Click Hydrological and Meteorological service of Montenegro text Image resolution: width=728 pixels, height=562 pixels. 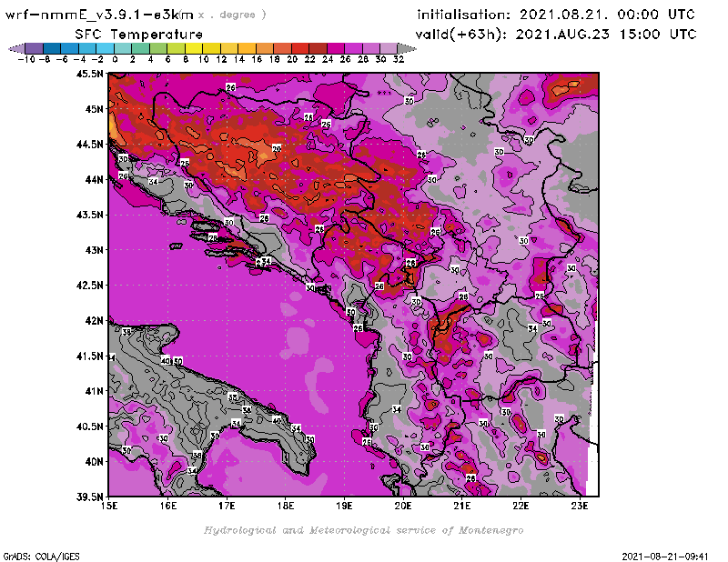coord(363,530)
